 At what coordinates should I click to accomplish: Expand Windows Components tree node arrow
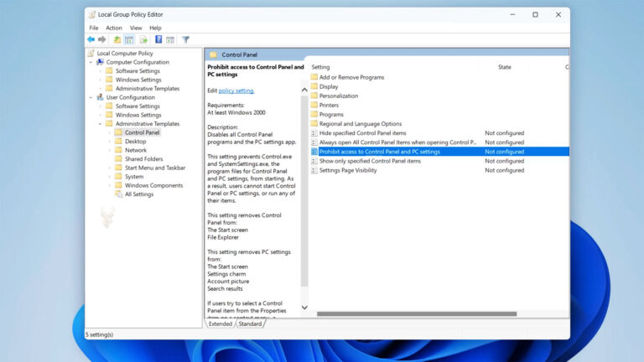[x=110, y=185]
